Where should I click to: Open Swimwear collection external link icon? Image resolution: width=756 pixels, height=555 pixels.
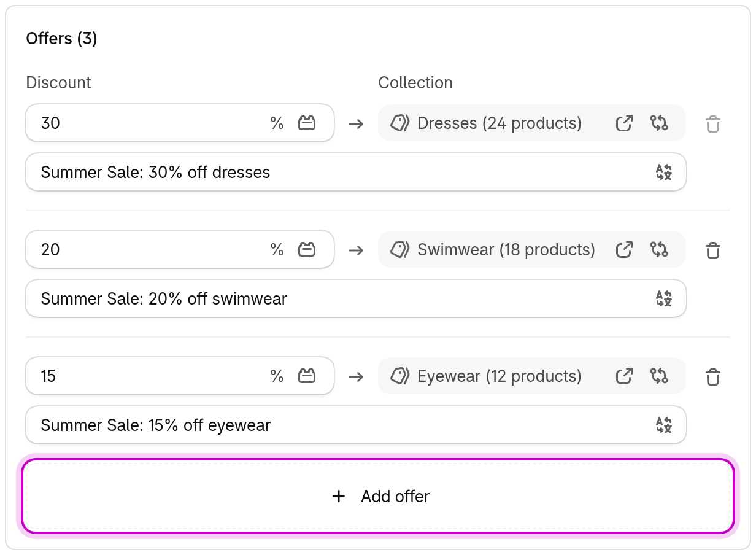(624, 250)
